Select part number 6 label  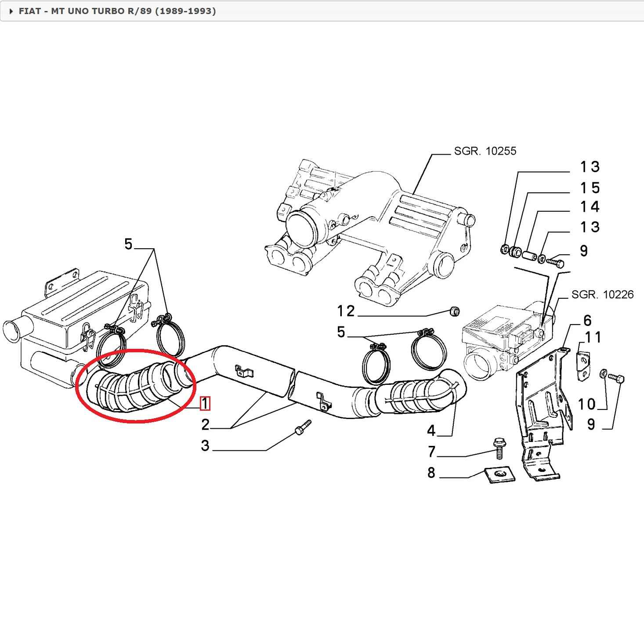(587, 321)
